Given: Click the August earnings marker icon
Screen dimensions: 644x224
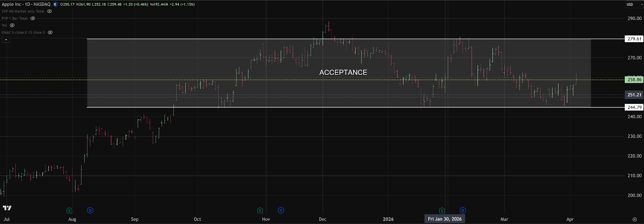Looking at the screenshot, I should [x=69, y=210].
